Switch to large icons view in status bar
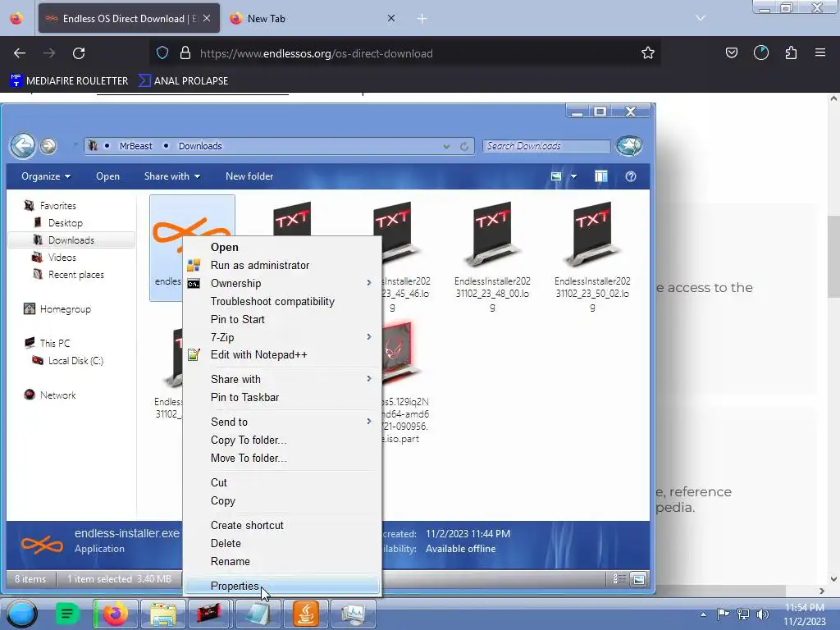Viewport: 840px width, 630px height. tap(638, 579)
